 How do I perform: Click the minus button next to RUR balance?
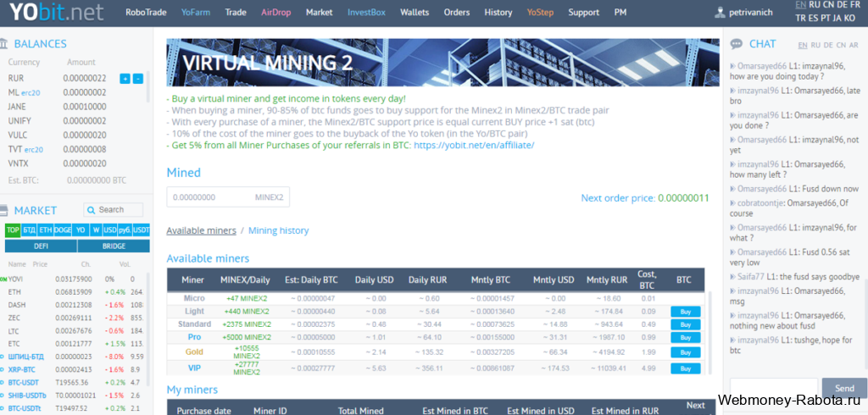138,79
